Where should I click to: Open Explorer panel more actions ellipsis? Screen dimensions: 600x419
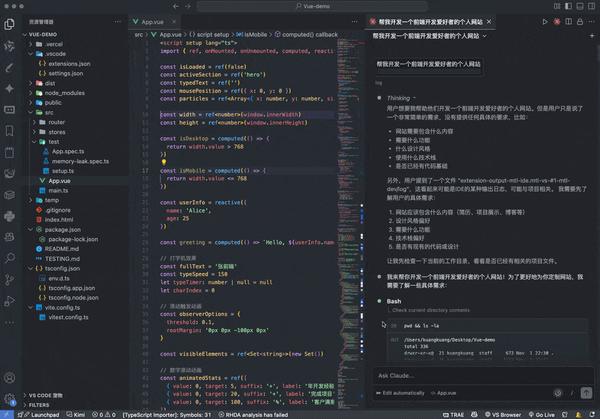[117, 22]
